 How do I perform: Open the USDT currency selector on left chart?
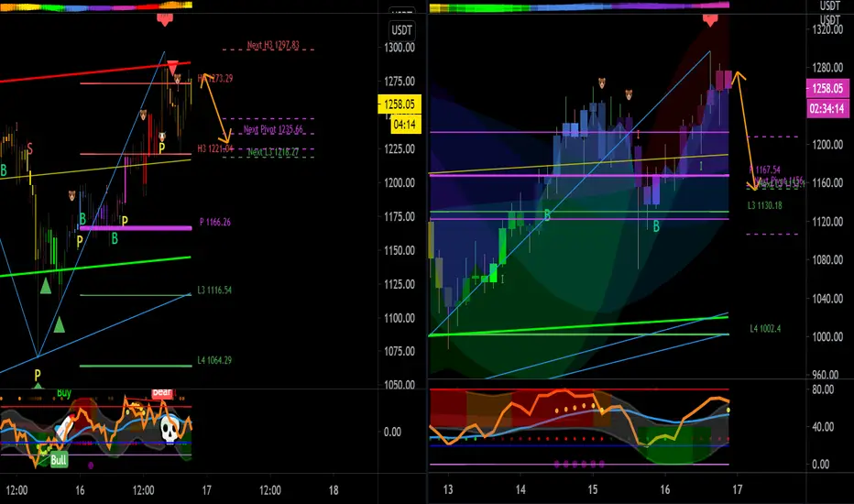click(402, 30)
